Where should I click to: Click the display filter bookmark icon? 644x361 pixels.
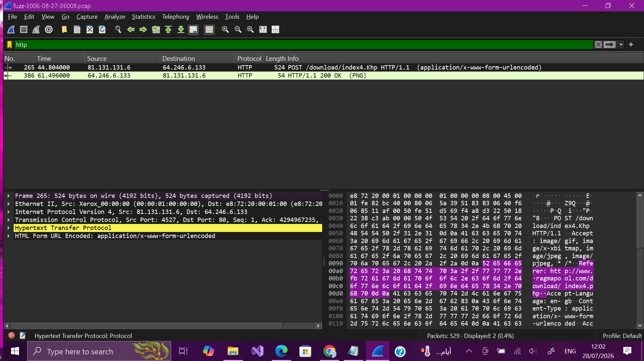tap(9, 44)
